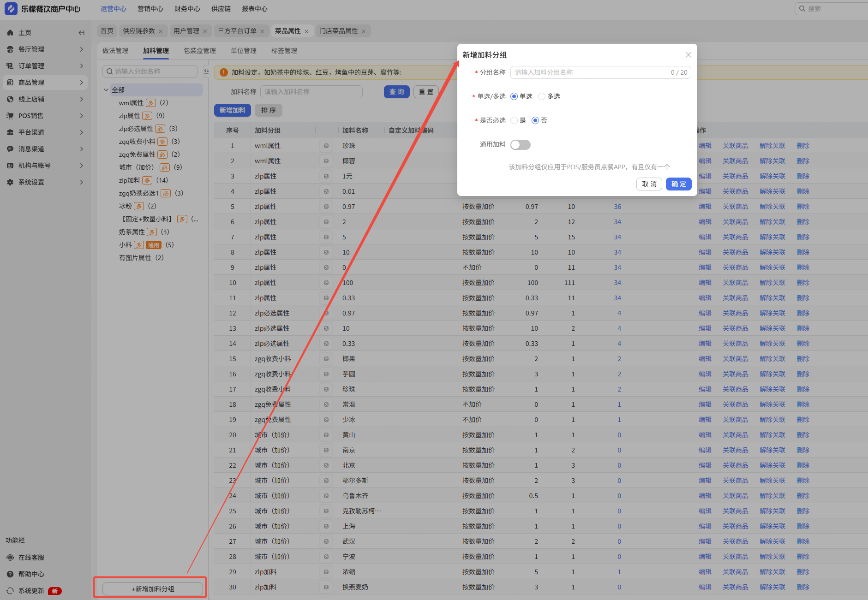This screenshot has width=868, height=600.
Task: Select the 多选 radio option
Action: [542, 96]
